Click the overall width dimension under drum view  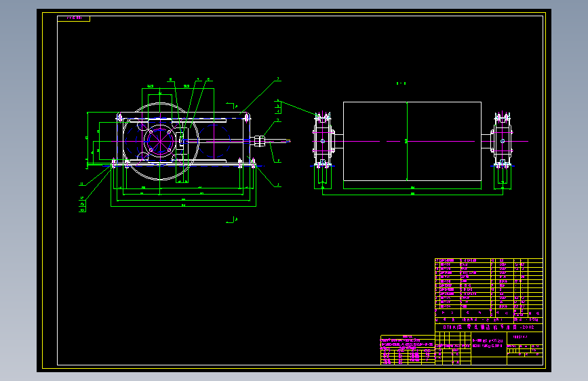(x=412, y=194)
